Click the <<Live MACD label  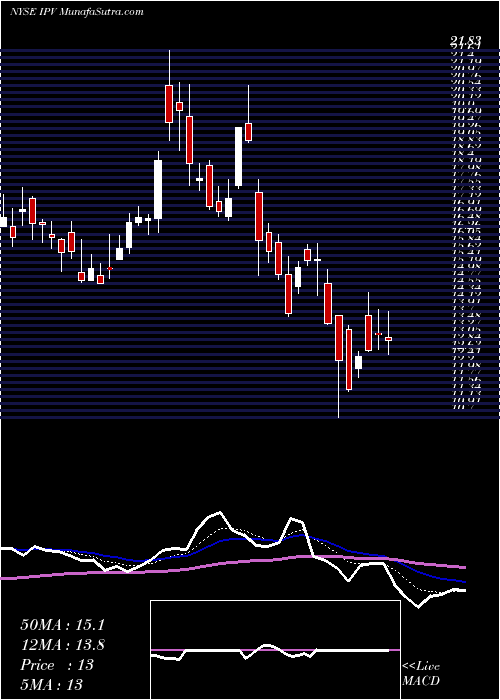click(x=421, y=674)
